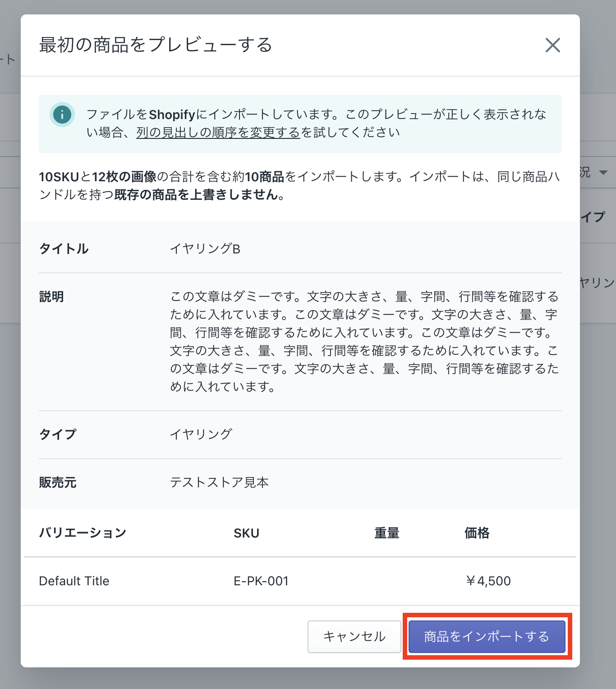Select the type value イヤリング

click(201, 434)
